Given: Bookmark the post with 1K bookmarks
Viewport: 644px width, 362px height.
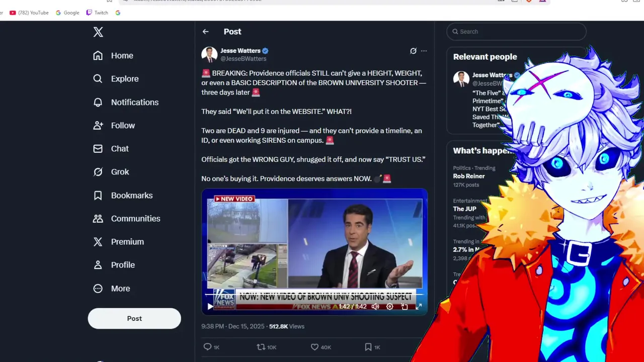Looking at the screenshot, I should [x=372, y=347].
